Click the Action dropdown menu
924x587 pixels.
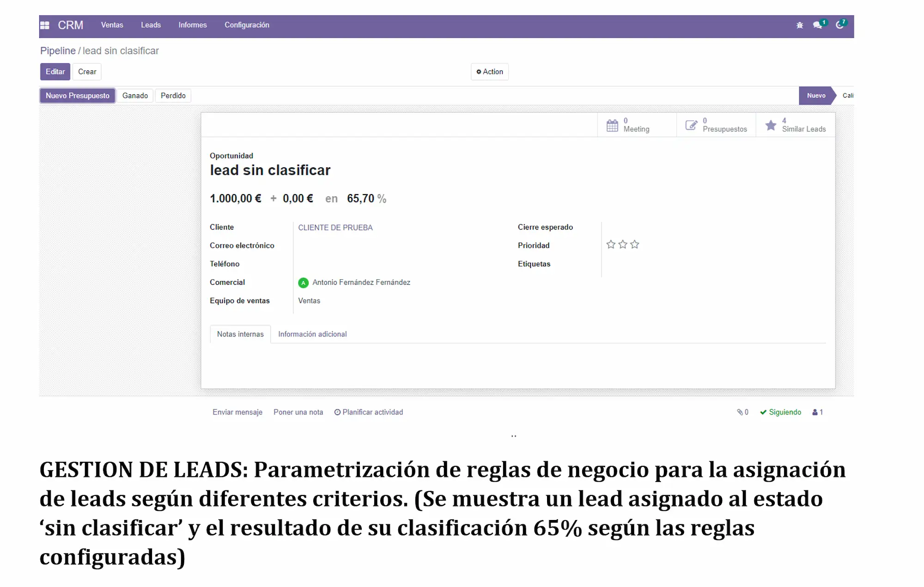pos(490,72)
